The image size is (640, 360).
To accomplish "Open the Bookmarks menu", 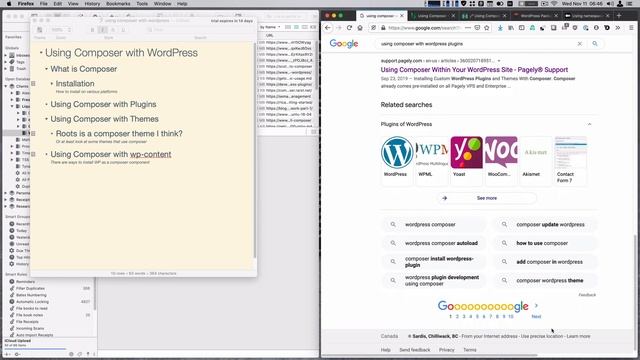I will tap(118, 4).
